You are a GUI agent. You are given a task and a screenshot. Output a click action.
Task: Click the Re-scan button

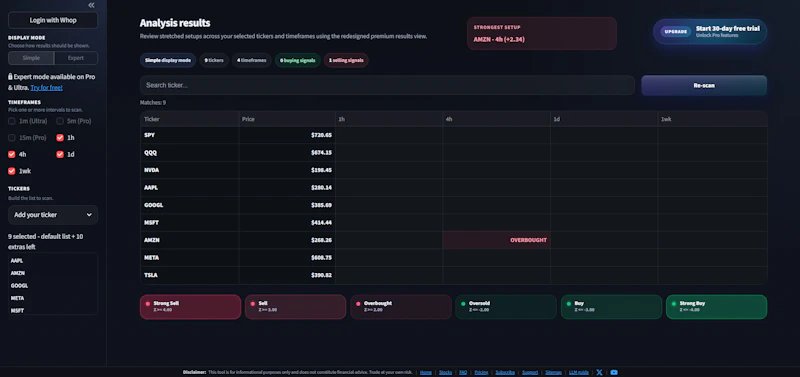[704, 86]
